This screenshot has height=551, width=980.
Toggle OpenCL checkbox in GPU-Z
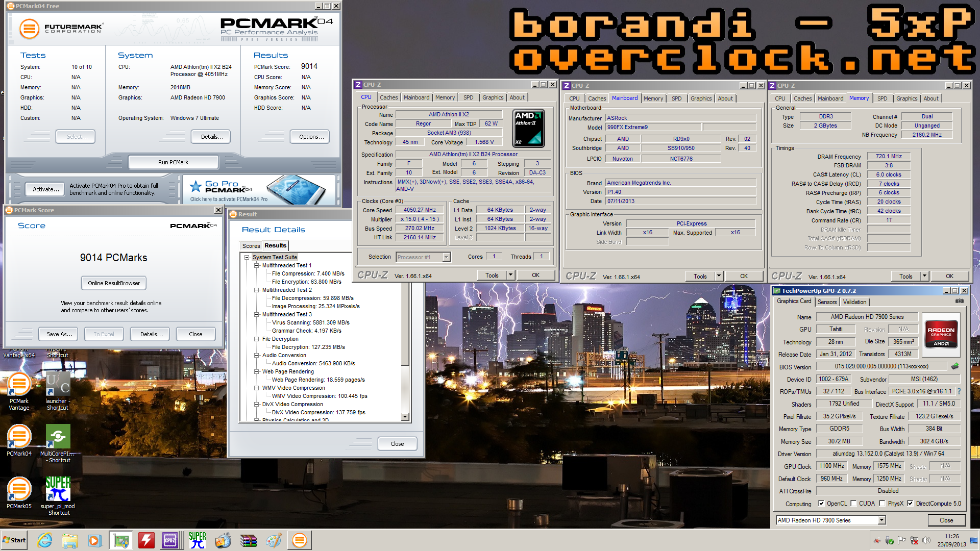(821, 503)
